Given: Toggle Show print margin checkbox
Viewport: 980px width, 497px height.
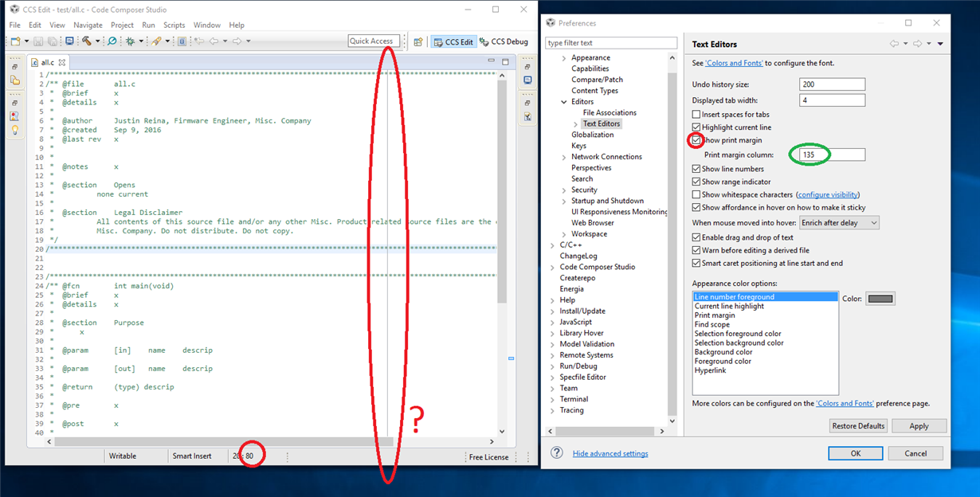Looking at the screenshot, I should 696,140.
